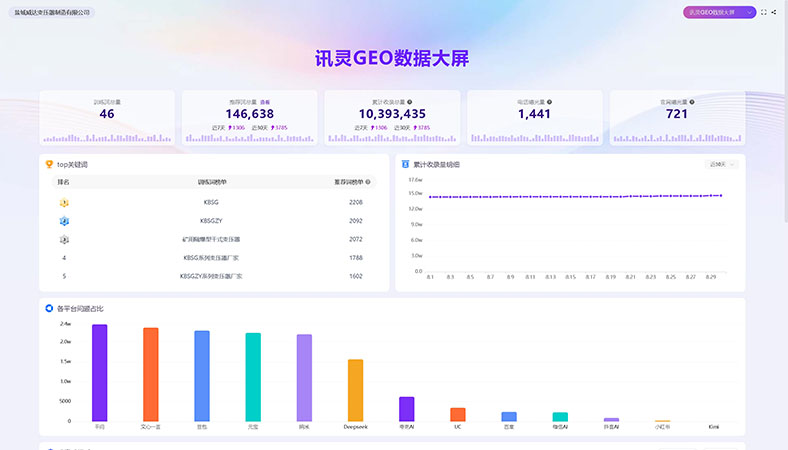Click the gray rank 3 medal icon

(64, 239)
